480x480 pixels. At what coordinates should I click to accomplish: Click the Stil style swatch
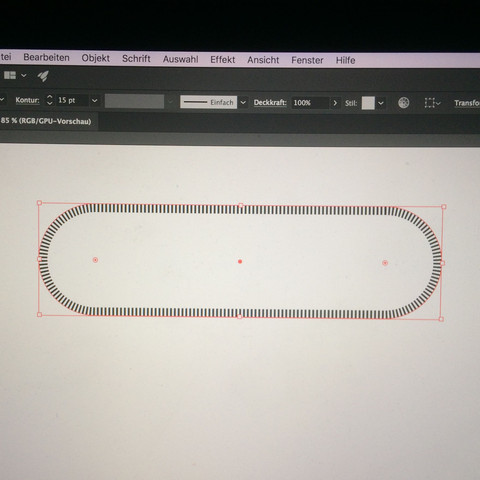368,103
